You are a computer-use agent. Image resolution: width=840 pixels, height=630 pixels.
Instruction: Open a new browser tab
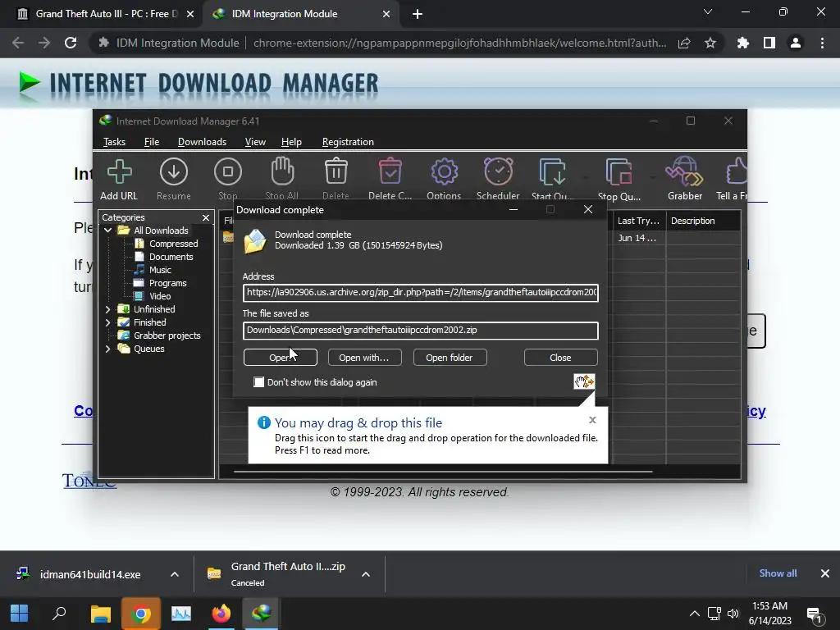[x=418, y=14]
